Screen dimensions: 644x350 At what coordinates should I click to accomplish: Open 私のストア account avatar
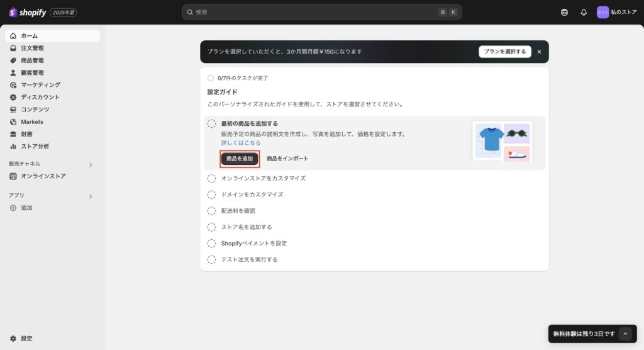click(x=602, y=13)
